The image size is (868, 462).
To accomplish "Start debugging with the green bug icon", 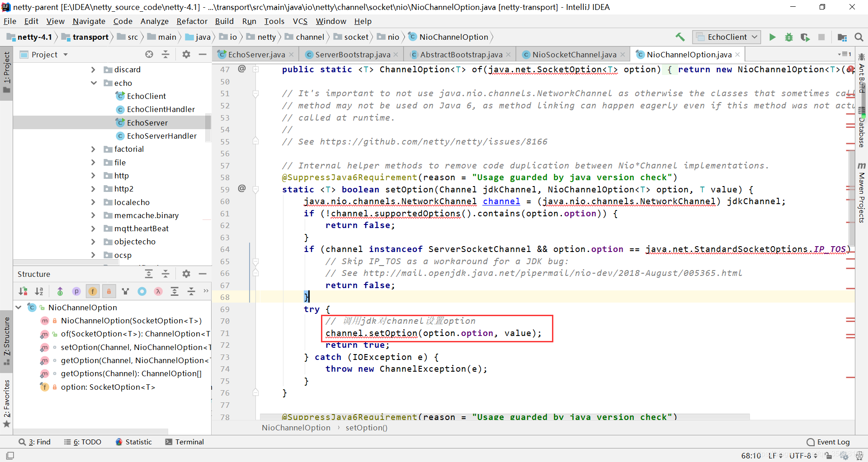I will click(x=789, y=37).
